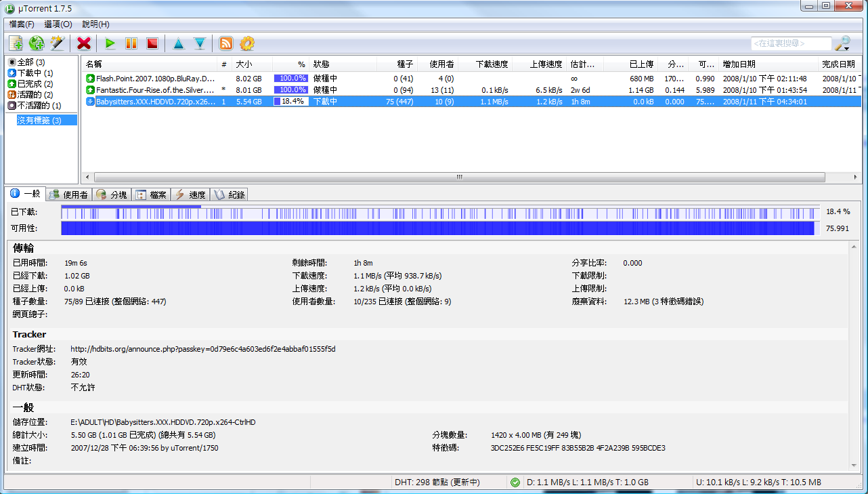Click horizontal scrollbar thumb of torrent list
868x494 pixels.
(458, 177)
